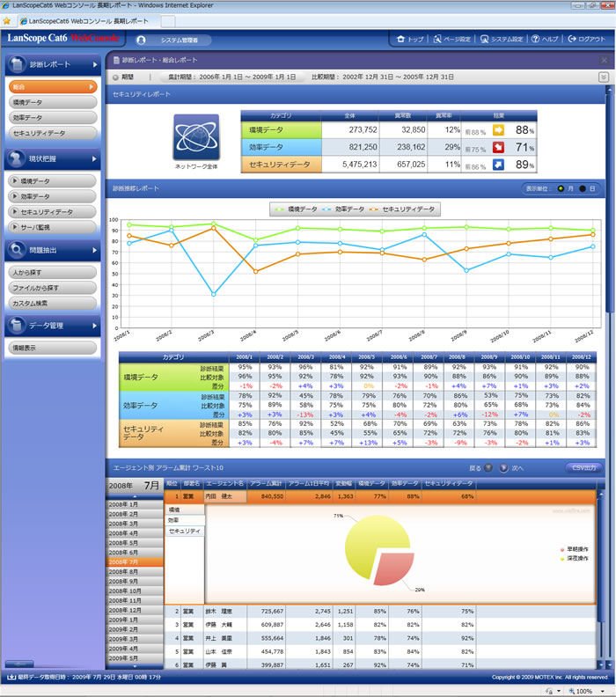This screenshot has width=616, height=697.
Task: Open the Top home icon
Action: coord(401,39)
